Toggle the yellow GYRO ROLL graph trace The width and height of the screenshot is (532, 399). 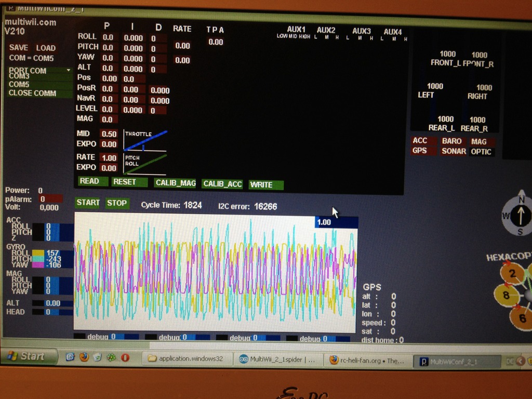point(38,253)
